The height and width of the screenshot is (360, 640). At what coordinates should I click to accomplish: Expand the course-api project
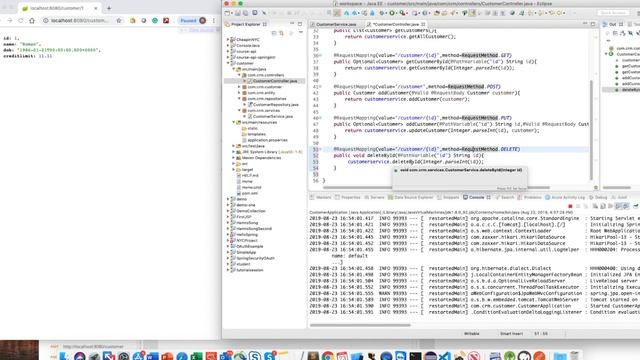click(x=228, y=51)
